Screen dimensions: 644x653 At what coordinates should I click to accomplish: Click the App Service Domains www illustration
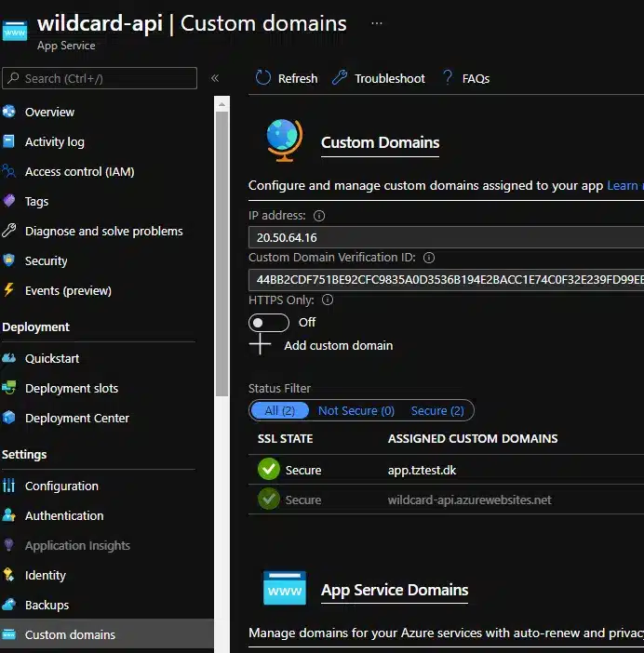(285, 588)
